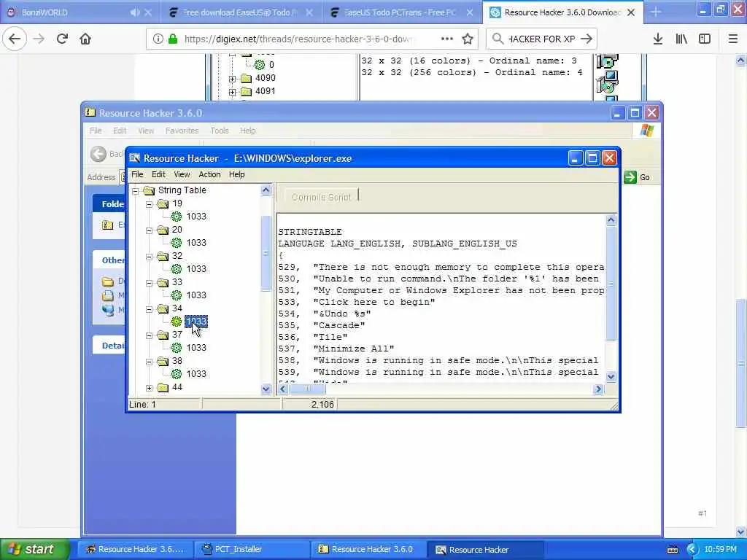Viewport: 747px width, 560px height.
Task: Open Firefox library icon
Action: point(681,39)
